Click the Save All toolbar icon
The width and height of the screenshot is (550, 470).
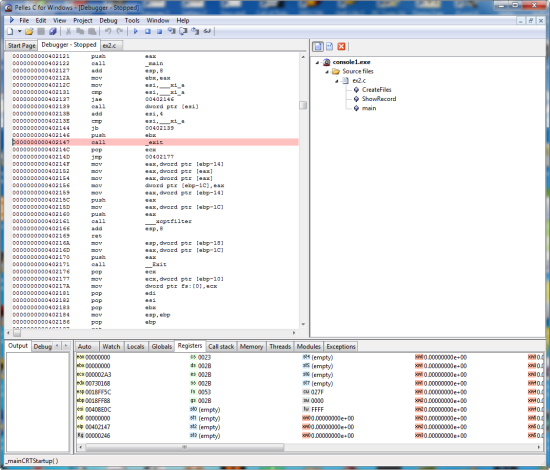coord(53,32)
